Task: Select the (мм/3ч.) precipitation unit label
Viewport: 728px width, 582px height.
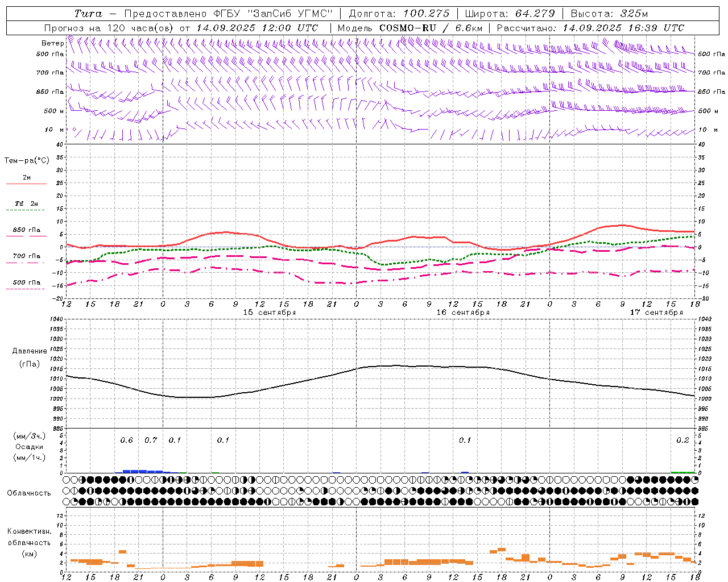Action: tap(30, 436)
